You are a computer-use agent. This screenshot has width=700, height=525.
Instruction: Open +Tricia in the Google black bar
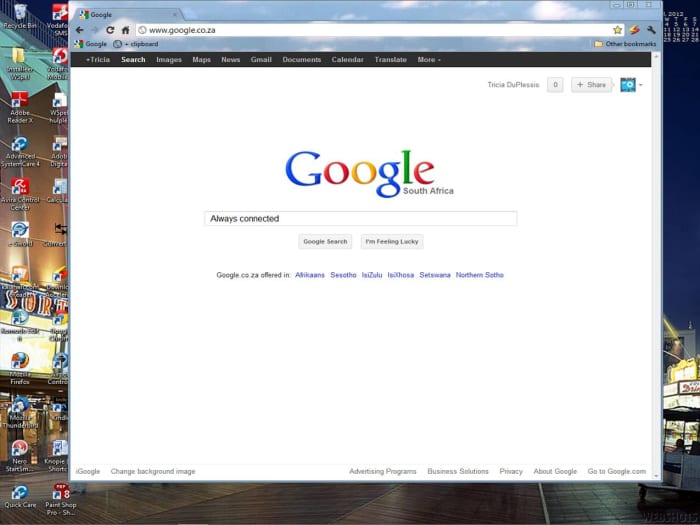pyautogui.click(x=97, y=59)
